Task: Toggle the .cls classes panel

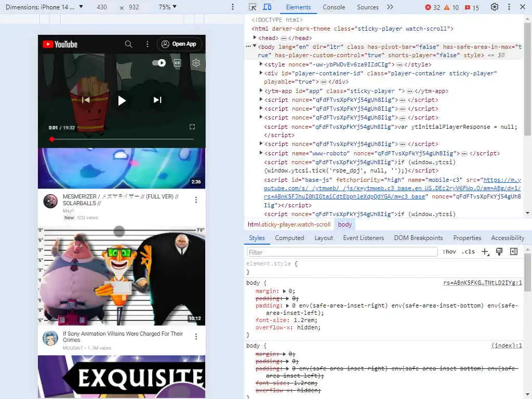Action: pos(468,252)
